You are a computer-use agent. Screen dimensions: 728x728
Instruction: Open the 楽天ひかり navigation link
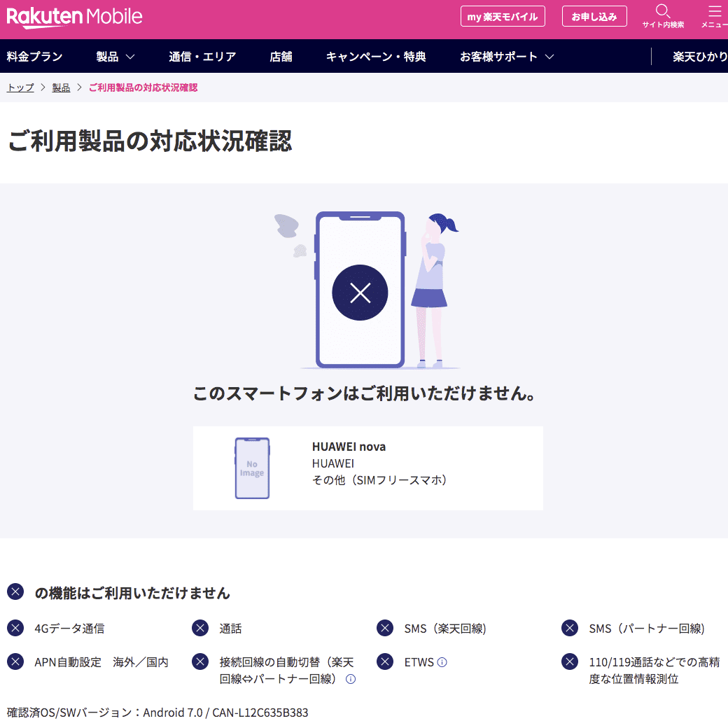(700, 57)
